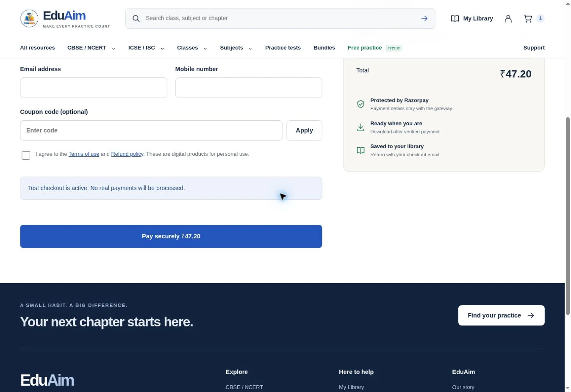Click the scrollbar down arrow
This screenshot has height=392, width=571.
(x=568, y=388)
